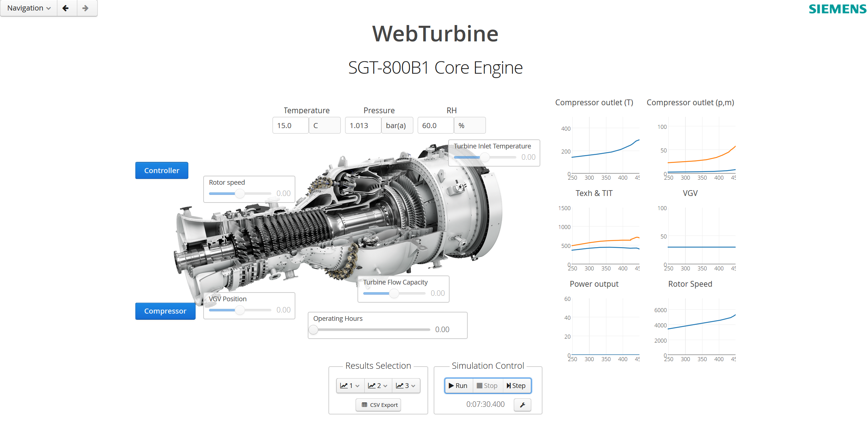868x421 pixels.
Task: Start the simulation with Run
Action: click(458, 385)
